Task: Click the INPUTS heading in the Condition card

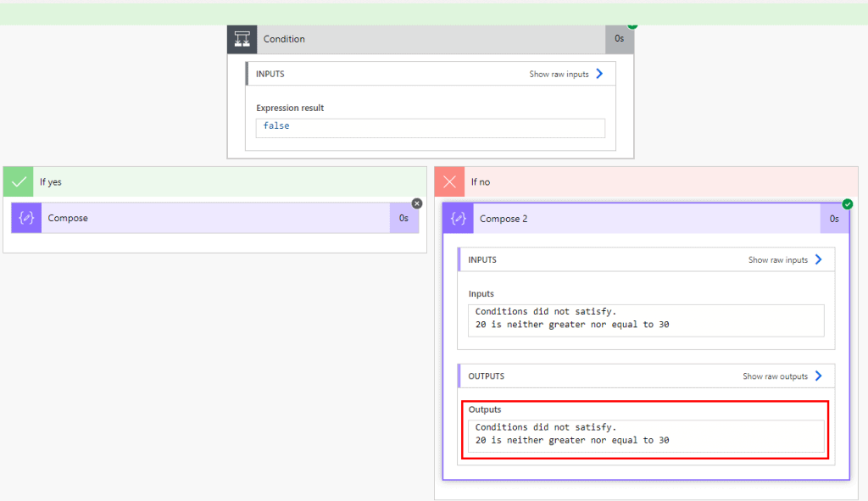Action: 270,75
